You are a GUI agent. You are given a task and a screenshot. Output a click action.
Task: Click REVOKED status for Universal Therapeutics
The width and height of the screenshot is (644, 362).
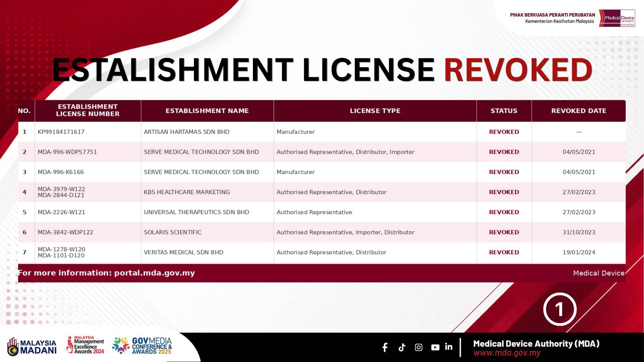click(x=504, y=212)
